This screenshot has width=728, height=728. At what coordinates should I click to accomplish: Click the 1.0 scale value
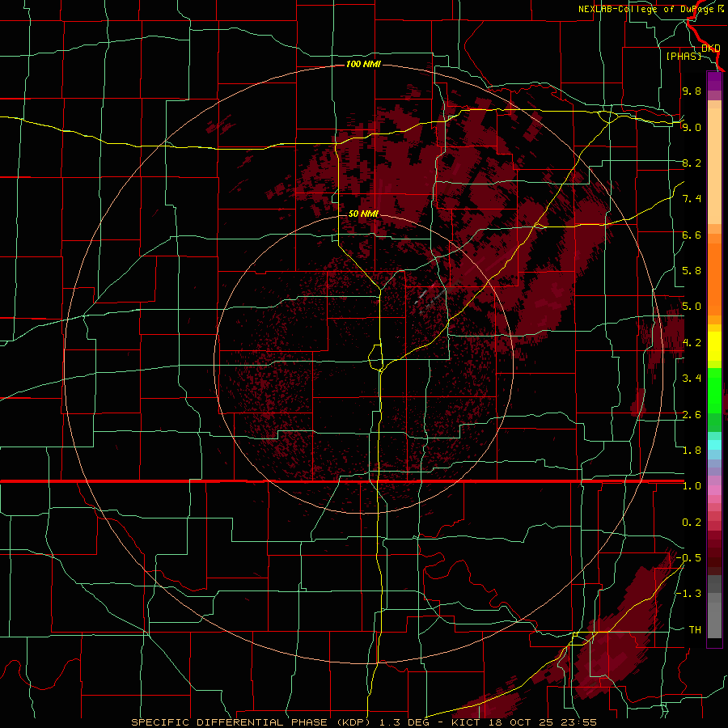[x=692, y=486]
